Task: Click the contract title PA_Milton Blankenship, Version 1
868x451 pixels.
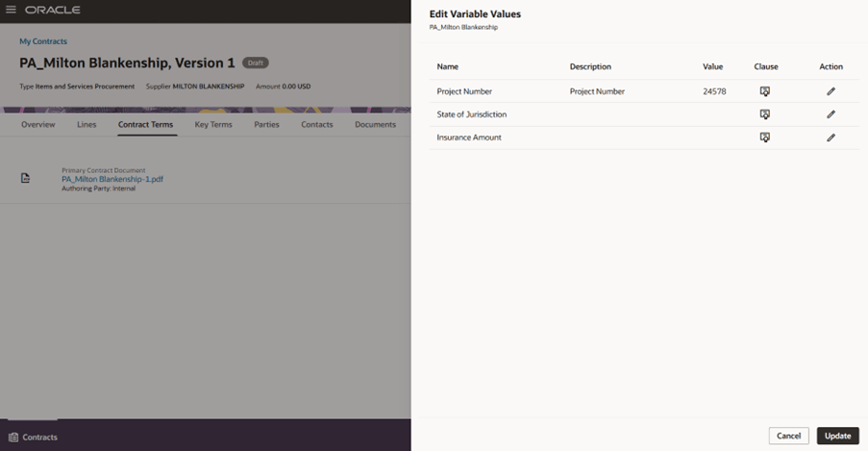Action: coord(127,63)
